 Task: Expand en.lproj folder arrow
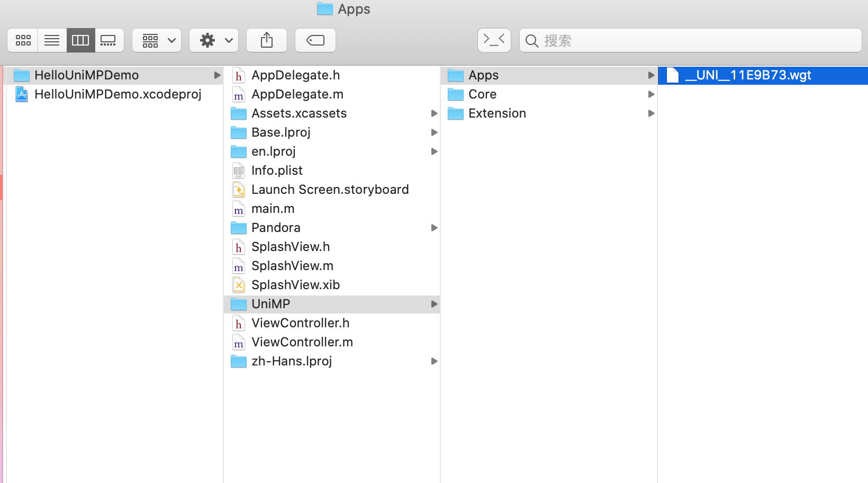(434, 151)
